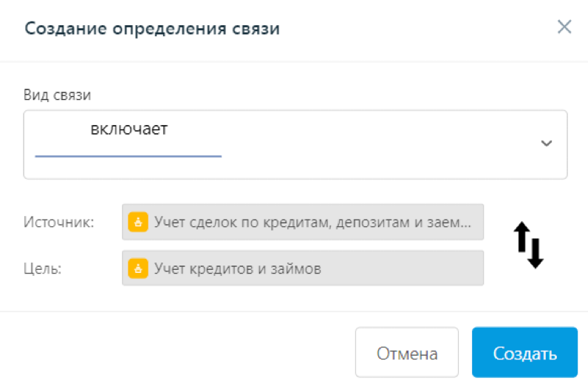Swap source and target with the arrows icon
Viewport: 588px width, 389px height.
pyautogui.click(x=528, y=245)
